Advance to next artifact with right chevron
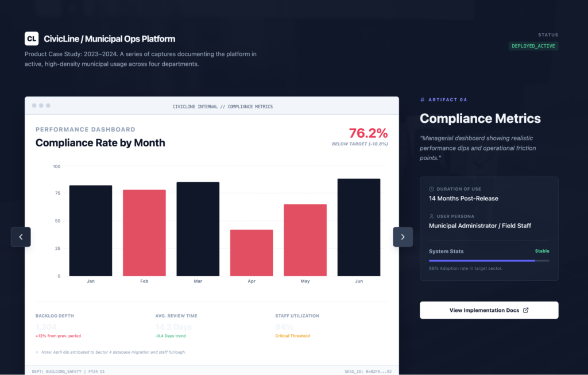The image size is (588, 375). pyautogui.click(x=403, y=237)
